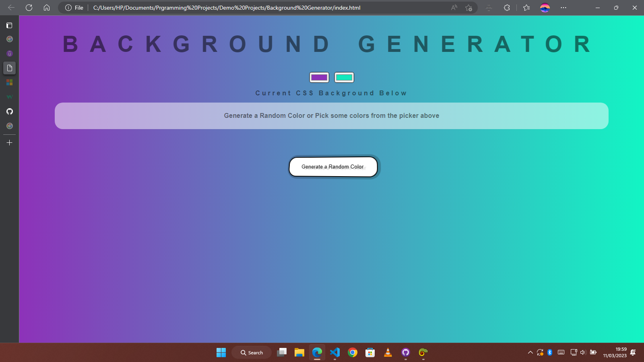Open the Edge profile avatar
Screen dimensions: 644x362
(545, 8)
